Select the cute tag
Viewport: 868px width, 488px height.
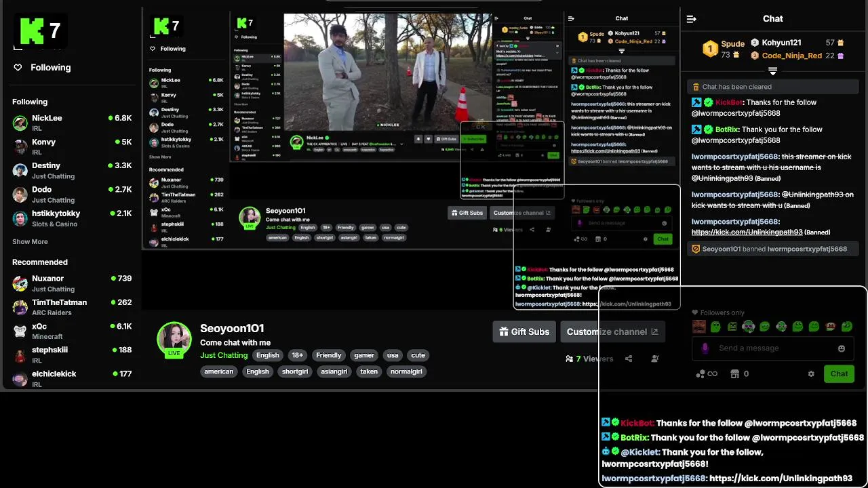(x=418, y=355)
